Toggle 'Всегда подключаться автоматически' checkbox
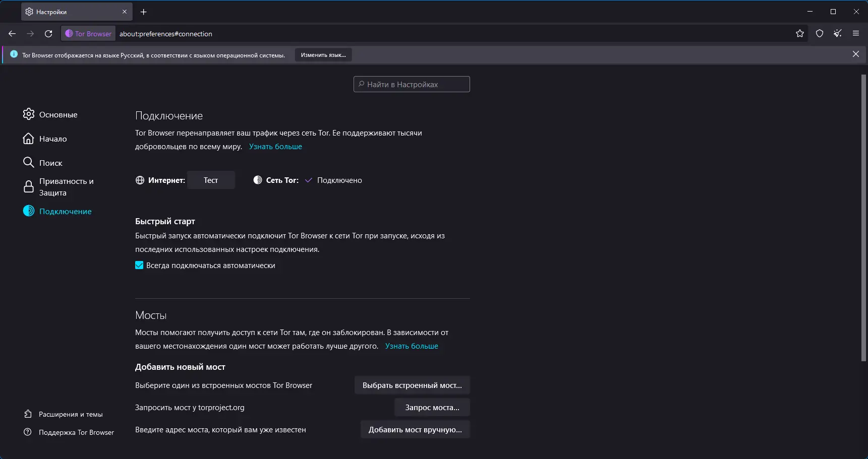 pyautogui.click(x=139, y=266)
